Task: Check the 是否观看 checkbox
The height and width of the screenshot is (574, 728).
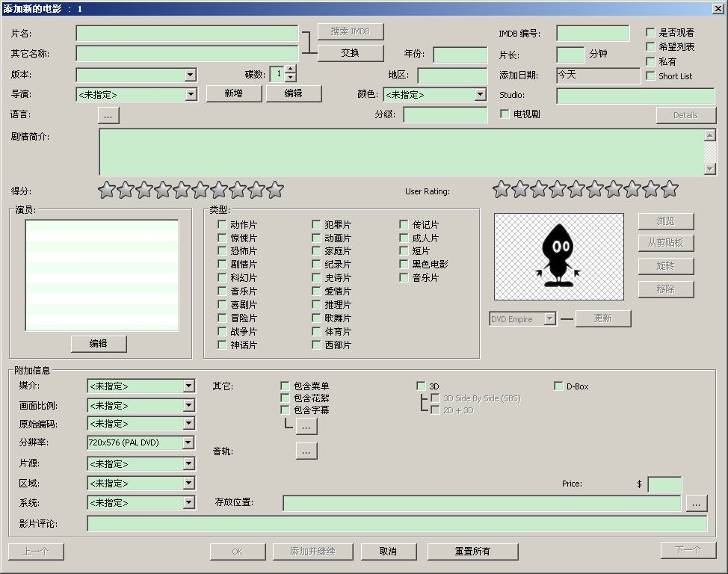Action: (651, 33)
